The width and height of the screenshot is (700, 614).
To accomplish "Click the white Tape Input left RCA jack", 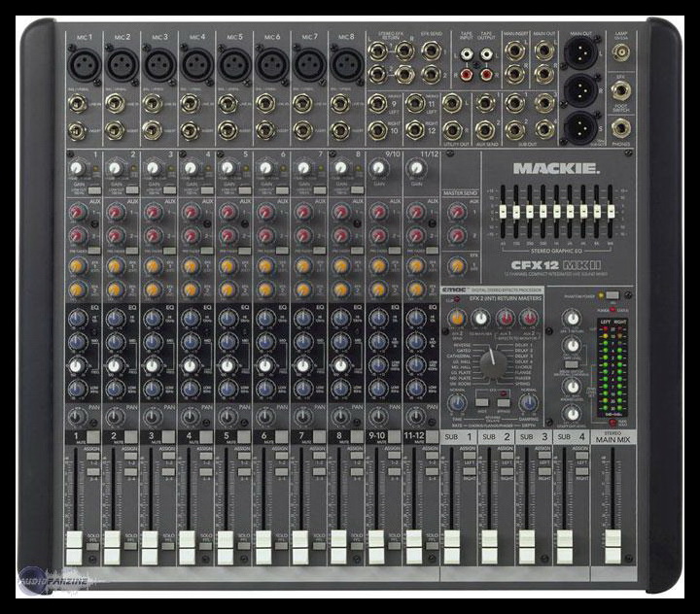I will [x=466, y=54].
